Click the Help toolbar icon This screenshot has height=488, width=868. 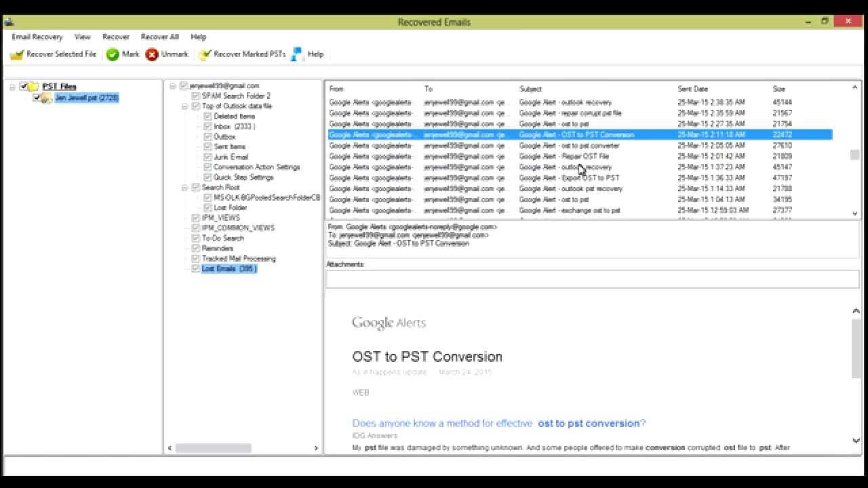(x=297, y=54)
